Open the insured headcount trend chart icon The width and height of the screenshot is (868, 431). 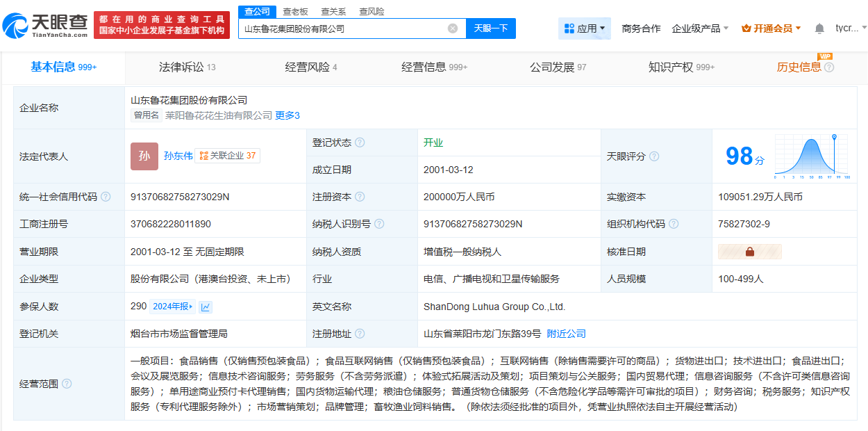point(206,307)
